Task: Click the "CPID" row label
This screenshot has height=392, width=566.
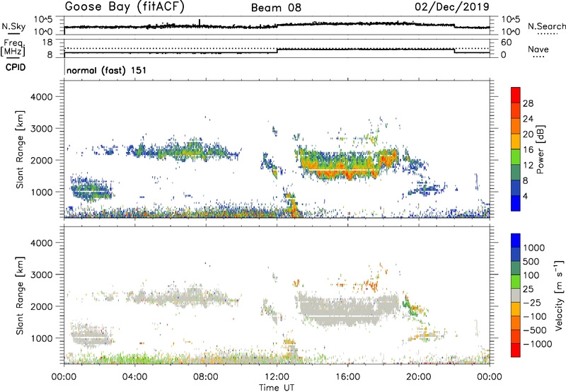Action: click(x=16, y=67)
